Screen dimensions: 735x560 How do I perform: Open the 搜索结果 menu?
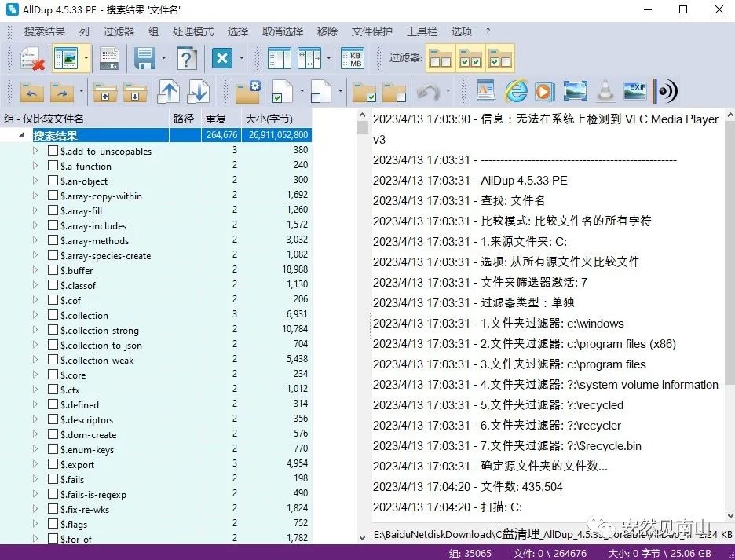[45, 31]
